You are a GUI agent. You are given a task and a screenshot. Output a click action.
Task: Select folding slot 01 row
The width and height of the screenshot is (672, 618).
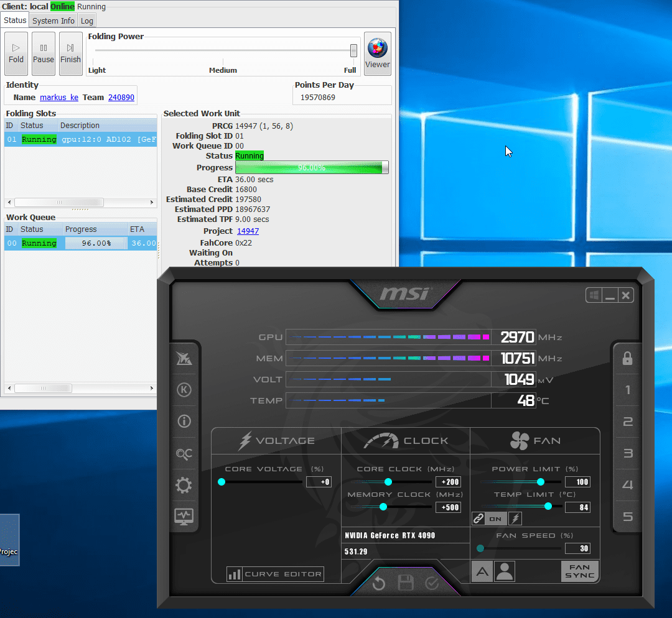coord(80,139)
